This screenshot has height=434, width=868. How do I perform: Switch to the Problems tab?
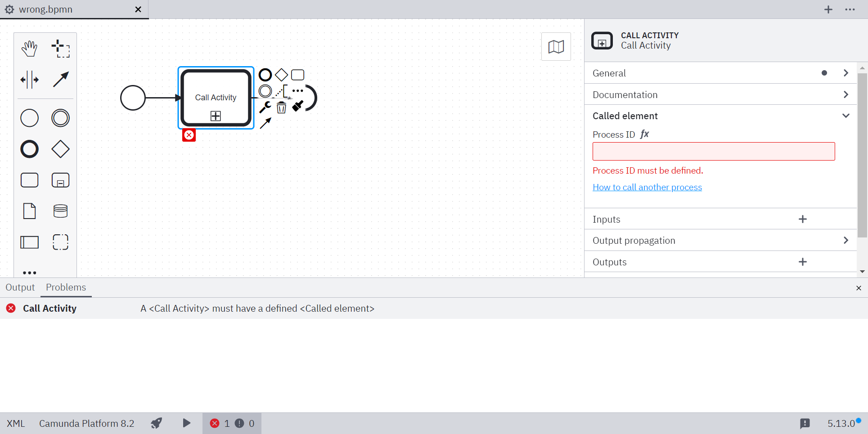pyautogui.click(x=66, y=287)
